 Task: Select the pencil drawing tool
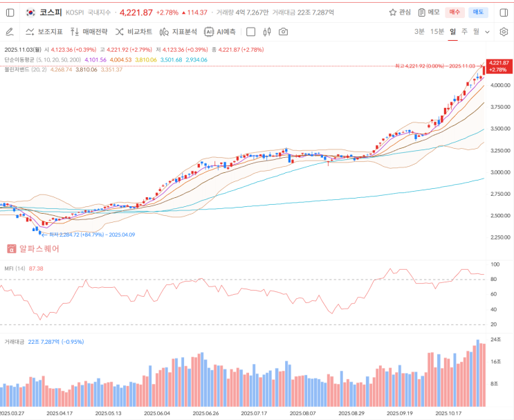tap(10, 32)
